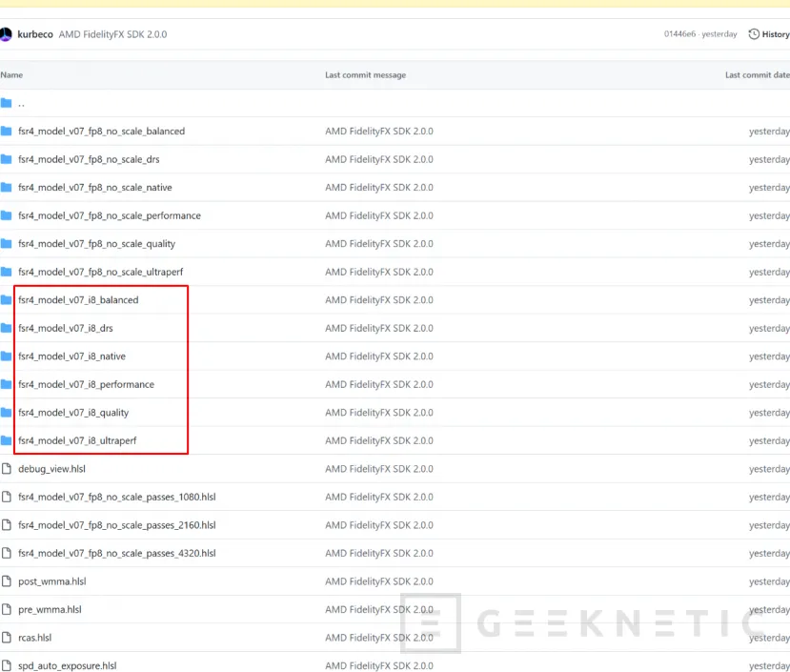Go up to parent directory via double-dot link

(x=21, y=103)
